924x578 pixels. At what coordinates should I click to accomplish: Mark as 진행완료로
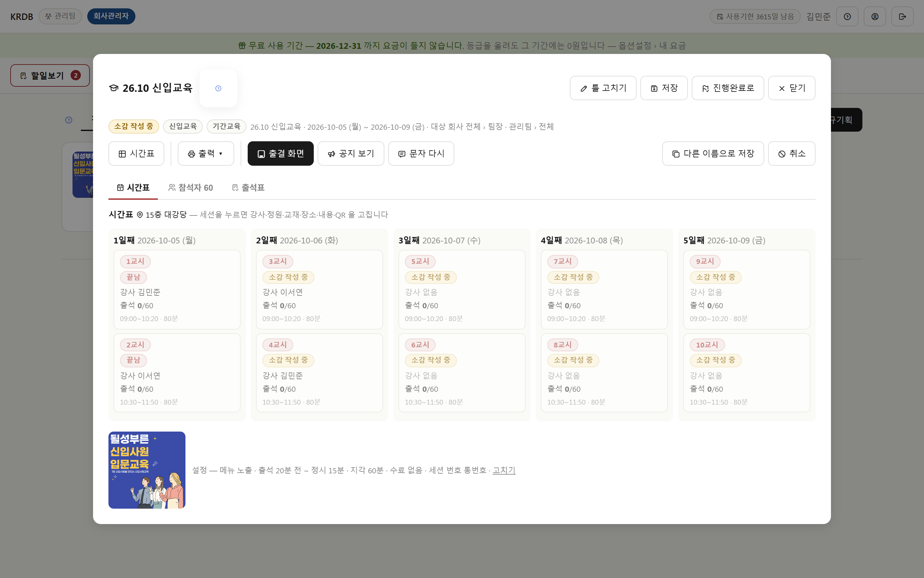727,88
